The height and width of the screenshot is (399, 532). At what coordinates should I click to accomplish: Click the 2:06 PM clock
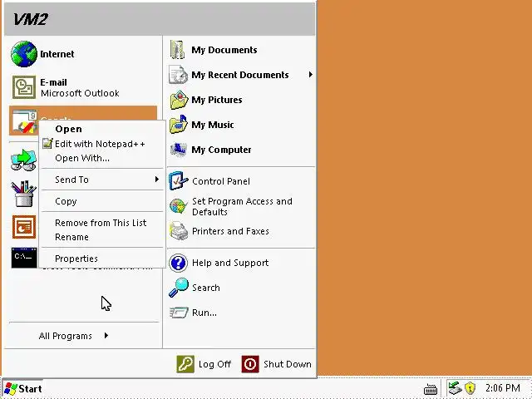[x=502, y=388]
